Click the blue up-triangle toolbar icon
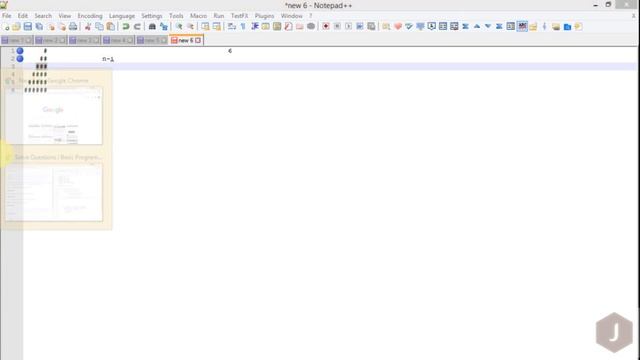Image resolution: width=640 pixels, height=360 pixels. (x=477, y=27)
